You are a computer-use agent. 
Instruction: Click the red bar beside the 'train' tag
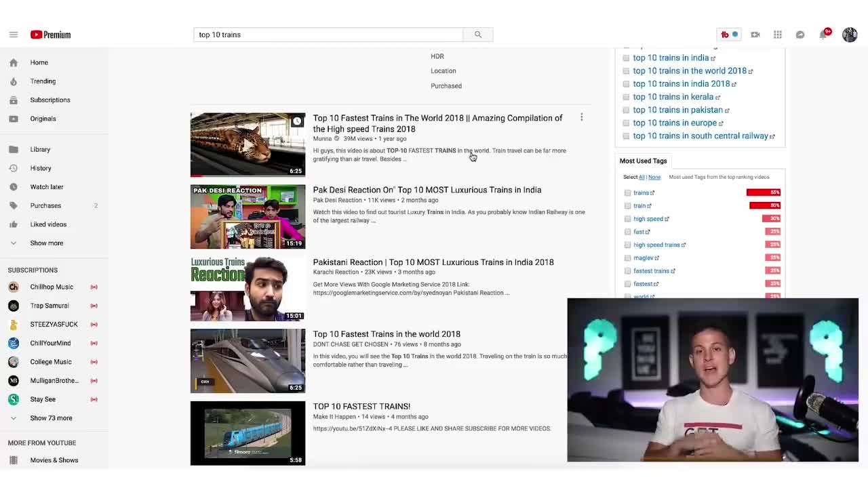click(x=765, y=205)
